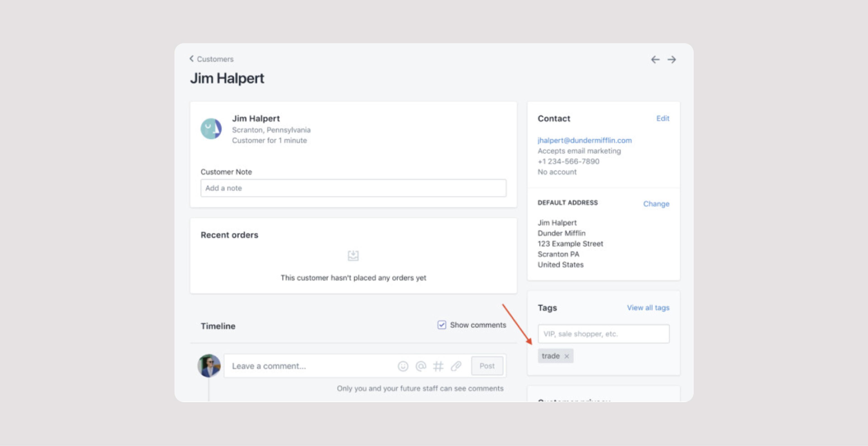Screen dimensions: 868x446
Task: Focus the Add a note field
Action: point(353,188)
